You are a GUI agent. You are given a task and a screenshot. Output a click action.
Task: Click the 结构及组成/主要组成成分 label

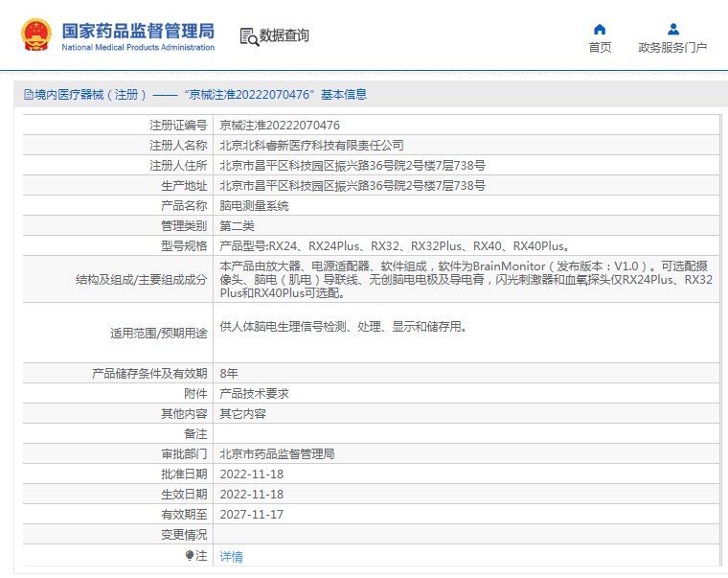tap(141, 279)
